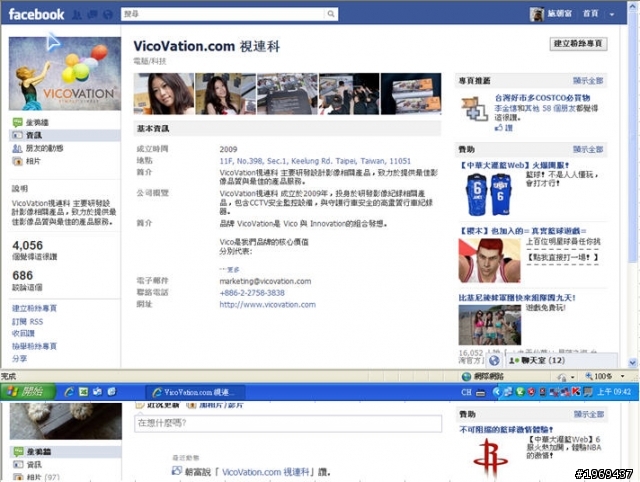640x482 pixels.
Task: Open the friend requests icon in header
Action: [77, 15]
